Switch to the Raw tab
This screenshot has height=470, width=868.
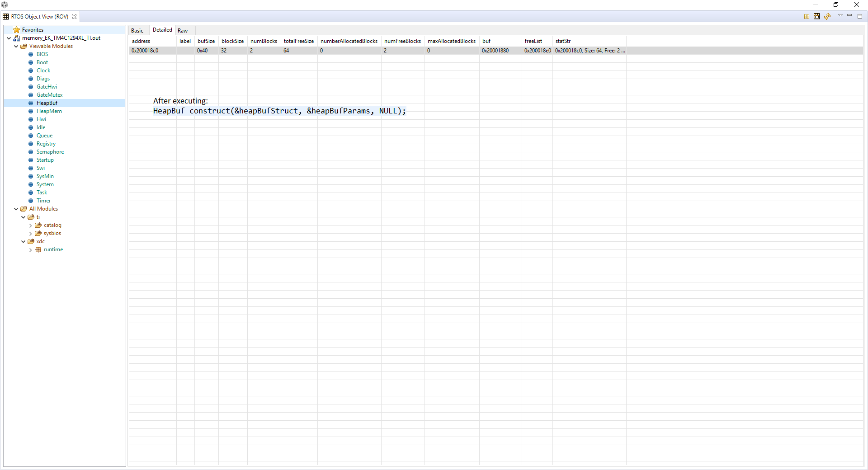tap(183, 31)
